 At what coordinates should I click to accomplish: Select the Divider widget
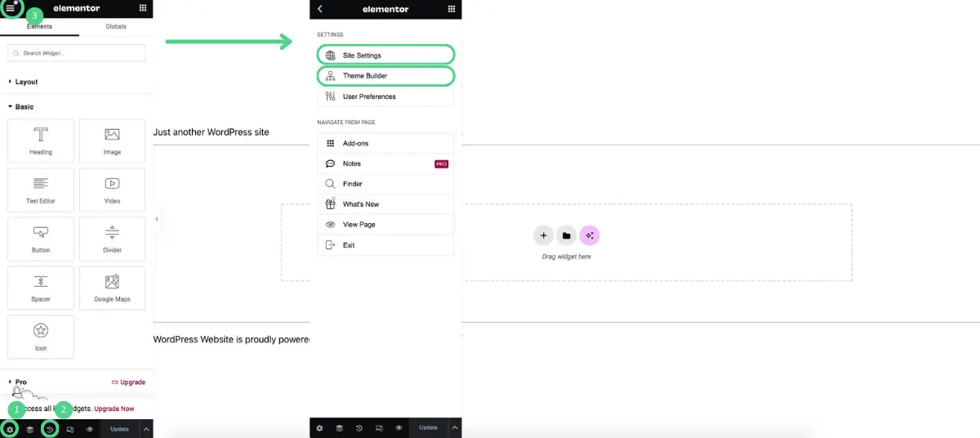112,239
